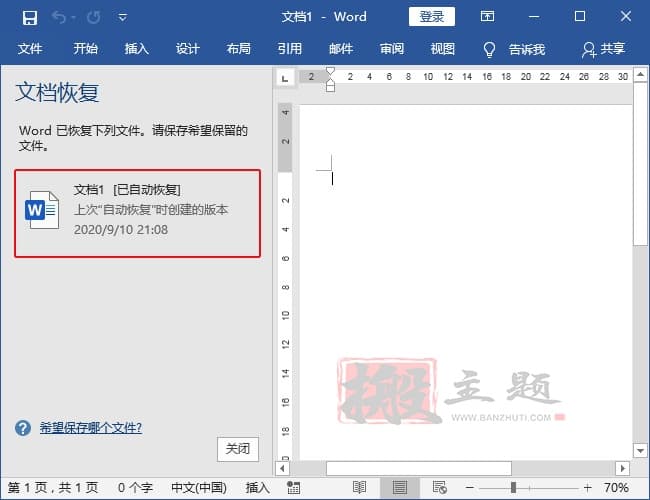
Task: Click inside the blank document page
Action: (x=466, y=282)
